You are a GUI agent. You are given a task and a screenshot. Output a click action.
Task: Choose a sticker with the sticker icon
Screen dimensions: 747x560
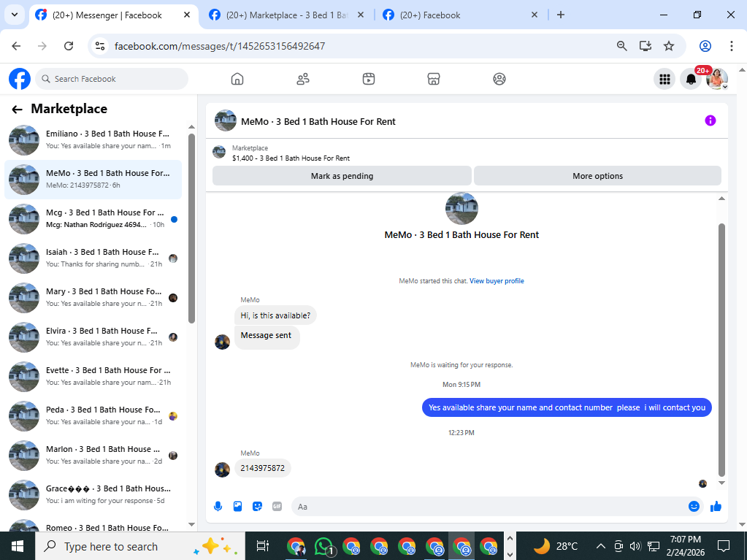pyautogui.click(x=257, y=507)
